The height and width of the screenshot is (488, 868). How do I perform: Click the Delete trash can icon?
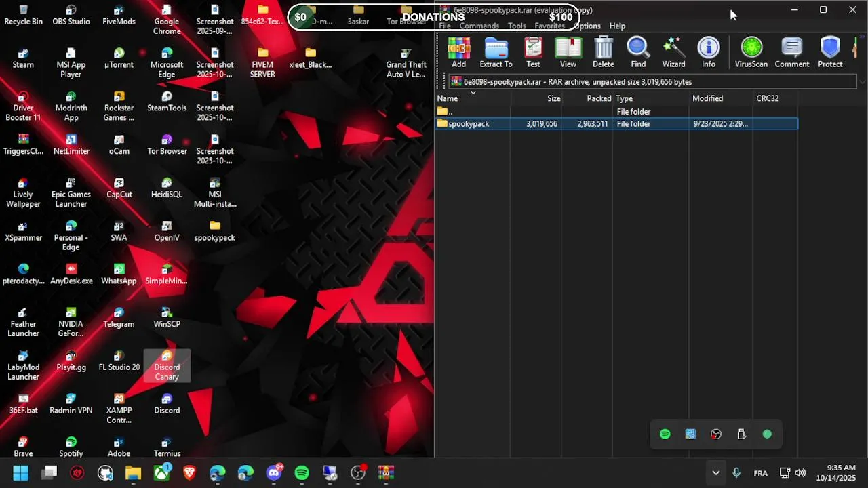[604, 53]
